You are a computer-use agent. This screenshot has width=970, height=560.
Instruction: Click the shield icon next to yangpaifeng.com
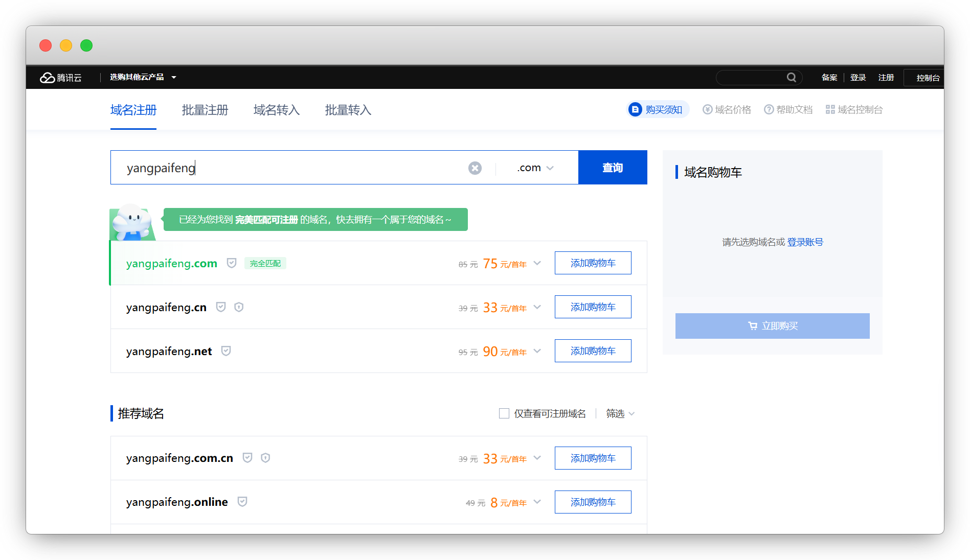[232, 263]
